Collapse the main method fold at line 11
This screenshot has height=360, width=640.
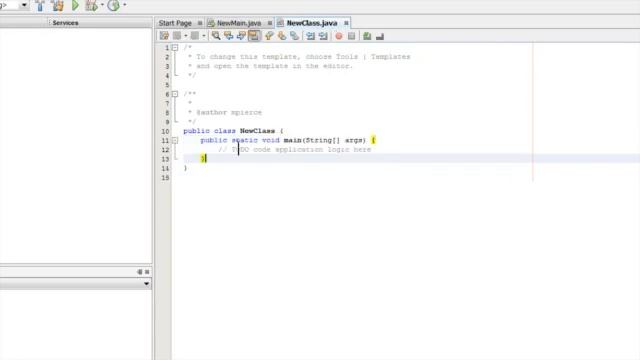[175, 140]
